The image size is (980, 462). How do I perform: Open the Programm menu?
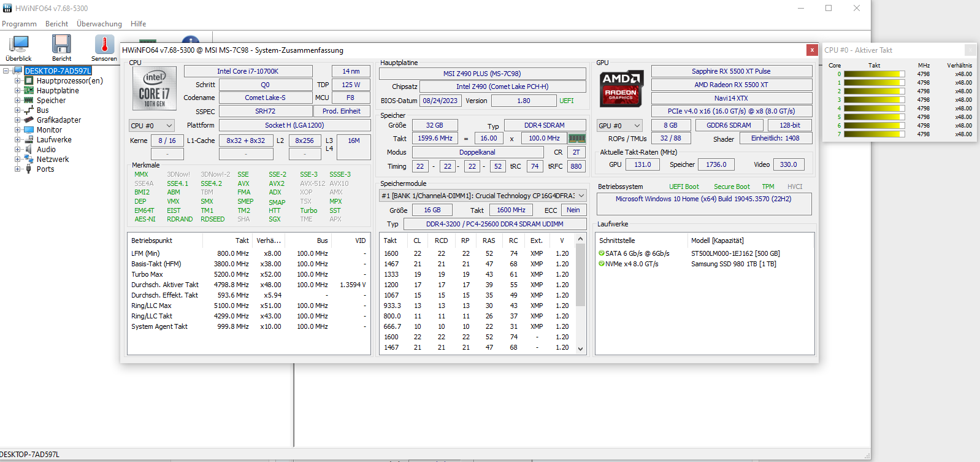19,24
